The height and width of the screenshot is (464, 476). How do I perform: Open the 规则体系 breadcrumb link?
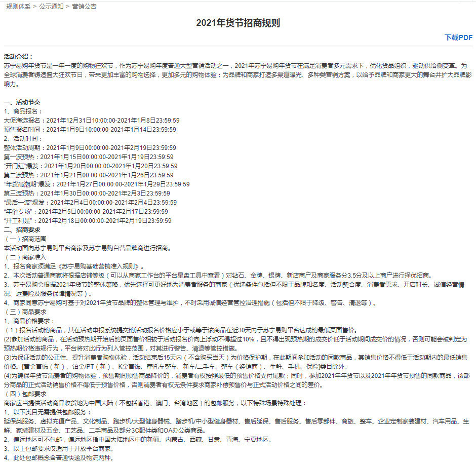click(x=18, y=7)
